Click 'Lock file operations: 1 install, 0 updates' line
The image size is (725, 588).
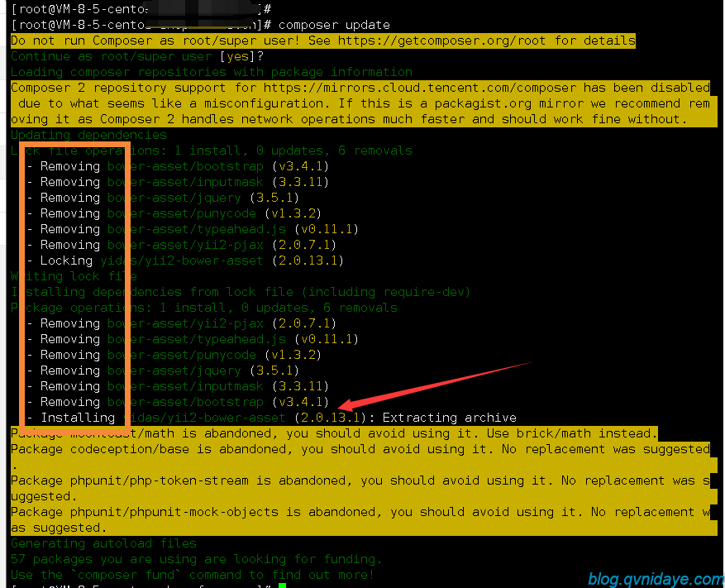[212, 151]
